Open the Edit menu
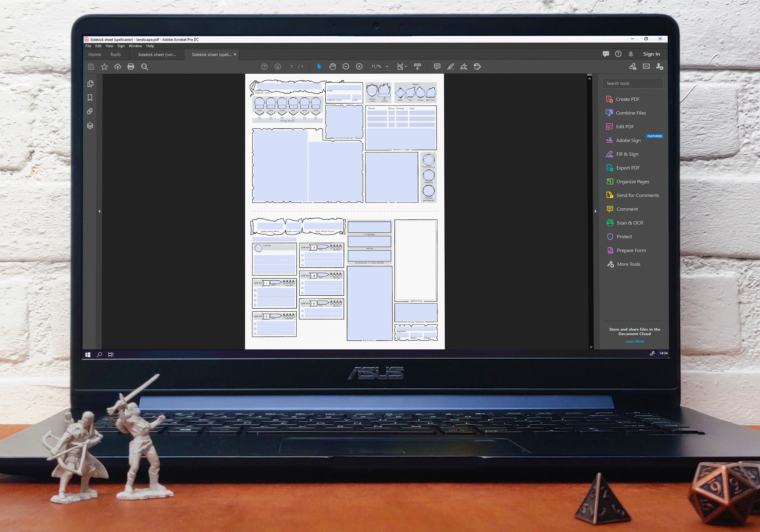Screen dimensions: 760x532 [x=98, y=46]
